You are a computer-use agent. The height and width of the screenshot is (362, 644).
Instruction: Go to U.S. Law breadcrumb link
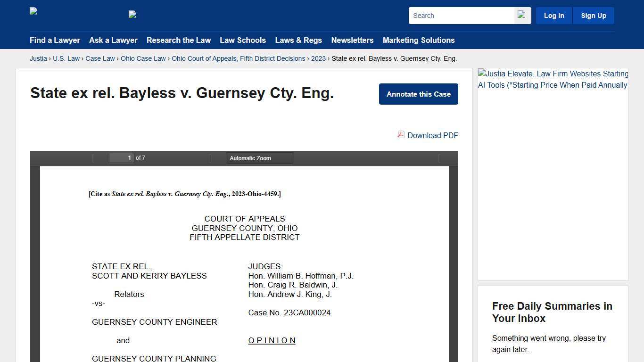[x=66, y=58]
